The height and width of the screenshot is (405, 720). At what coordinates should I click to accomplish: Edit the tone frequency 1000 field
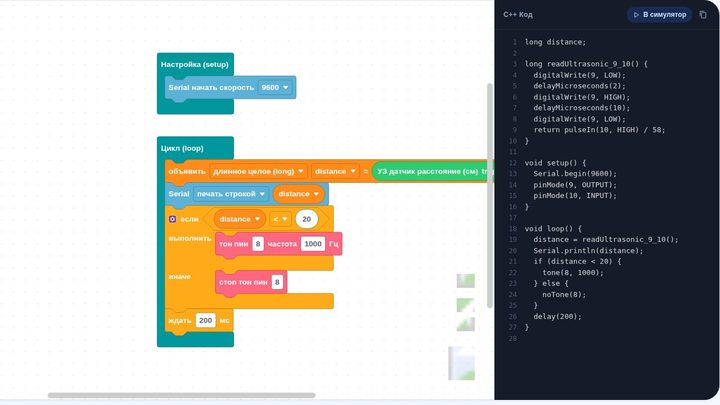coord(313,244)
